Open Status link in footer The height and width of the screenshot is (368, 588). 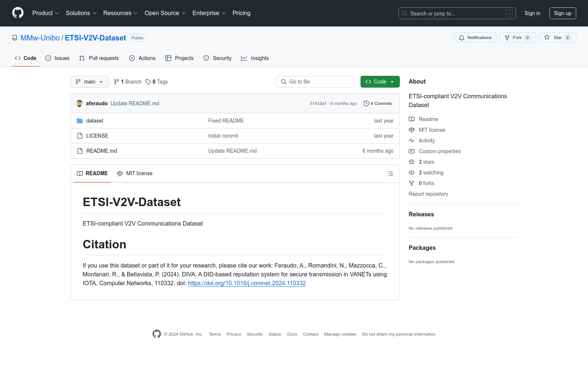[x=275, y=334]
